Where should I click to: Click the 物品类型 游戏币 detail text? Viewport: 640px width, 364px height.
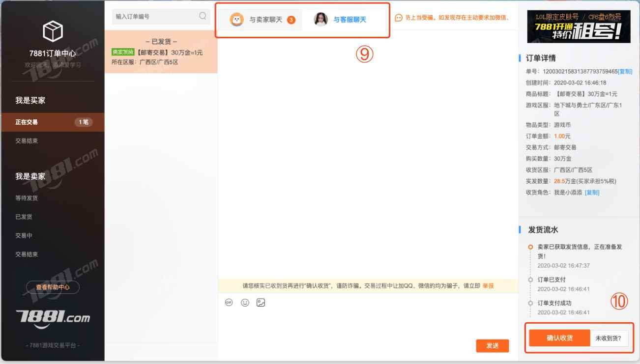tap(548, 125)
